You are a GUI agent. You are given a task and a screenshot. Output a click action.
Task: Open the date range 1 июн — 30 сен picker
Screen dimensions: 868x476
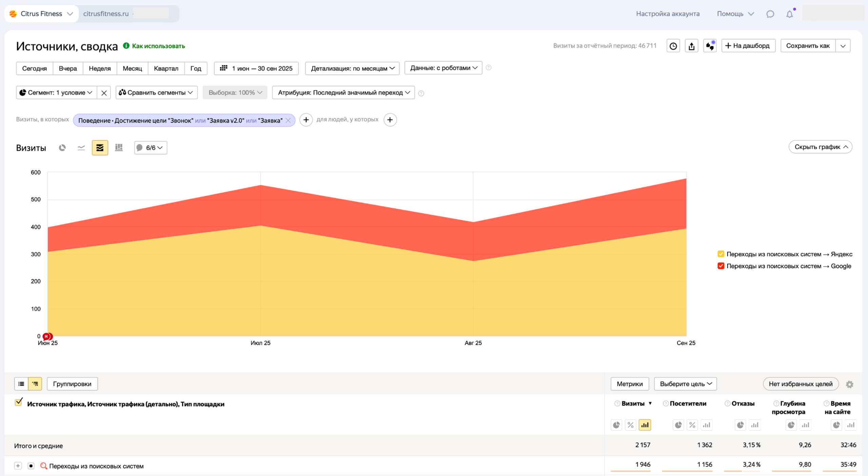click(x=256, y=68)
